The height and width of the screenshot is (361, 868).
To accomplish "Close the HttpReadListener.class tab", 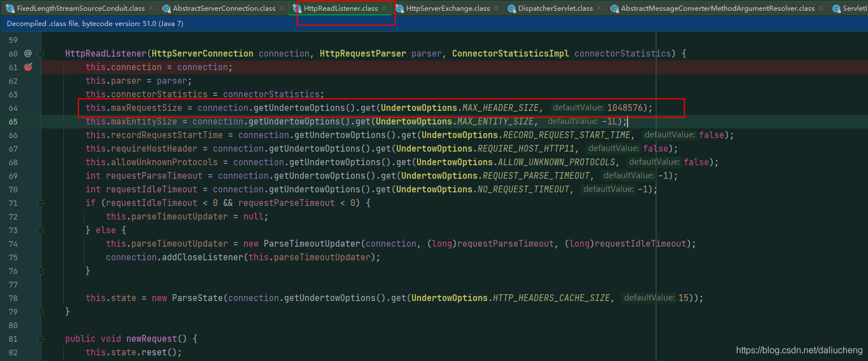I will (385, 8).
